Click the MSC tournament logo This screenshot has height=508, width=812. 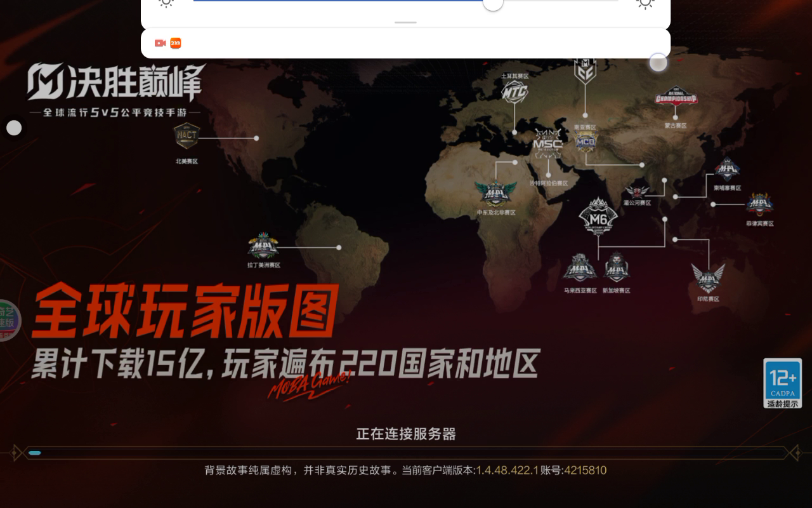point(547,144)
